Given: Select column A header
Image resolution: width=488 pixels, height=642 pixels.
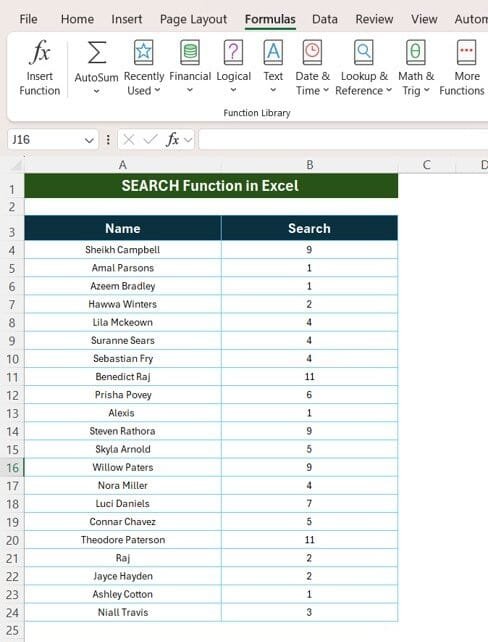Looking at the screenshot, I should (123, 165).
